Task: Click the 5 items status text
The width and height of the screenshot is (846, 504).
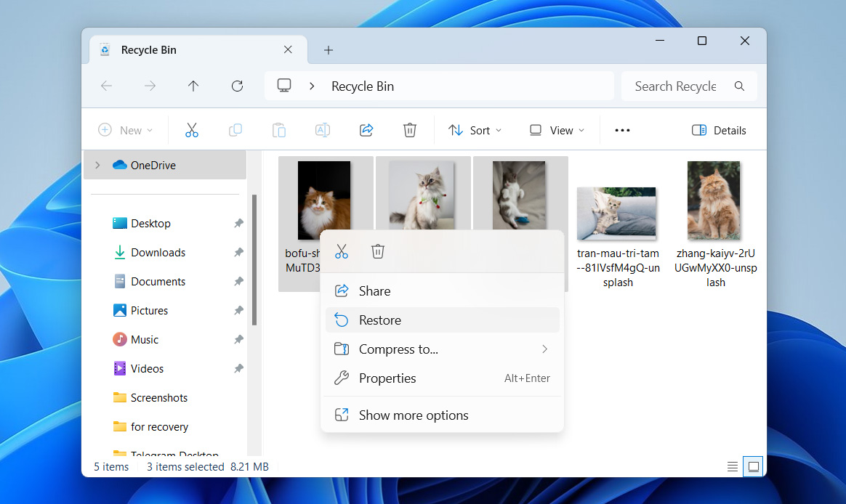Action: (x=111, y=467)
